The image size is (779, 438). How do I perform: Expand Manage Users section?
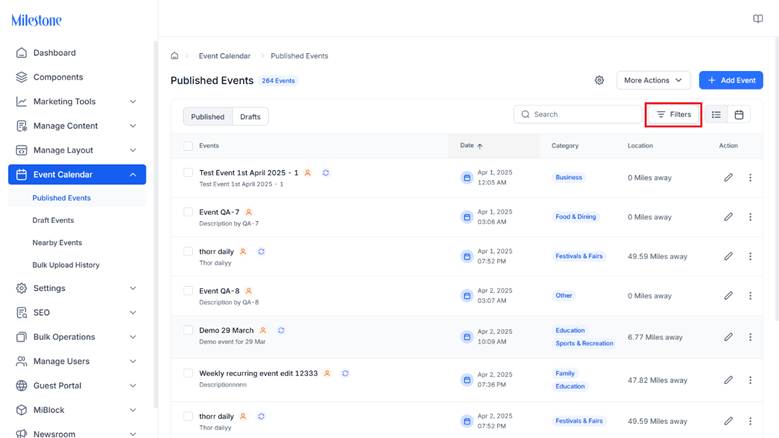tap(77, 361)
